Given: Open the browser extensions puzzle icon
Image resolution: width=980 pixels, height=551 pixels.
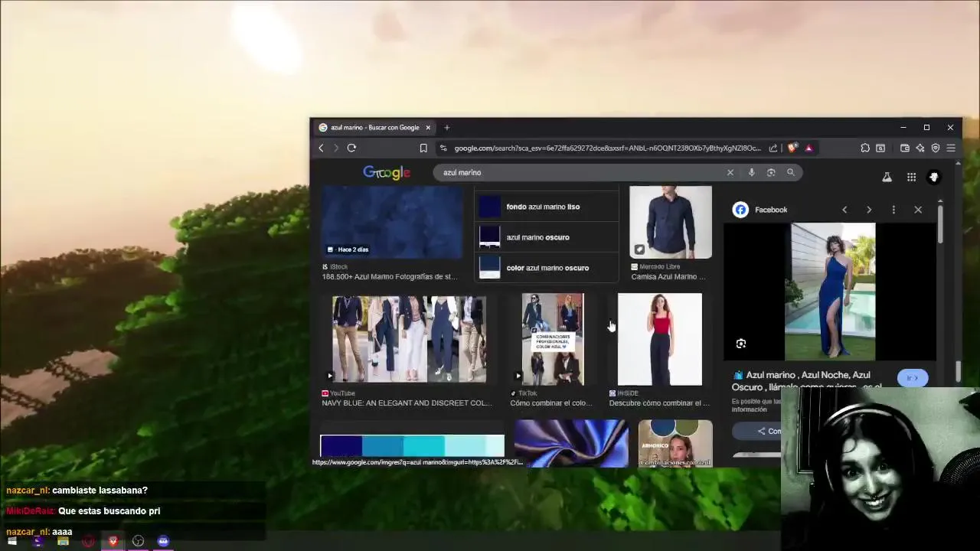Looking at the screenshot, I should (865, 148).
